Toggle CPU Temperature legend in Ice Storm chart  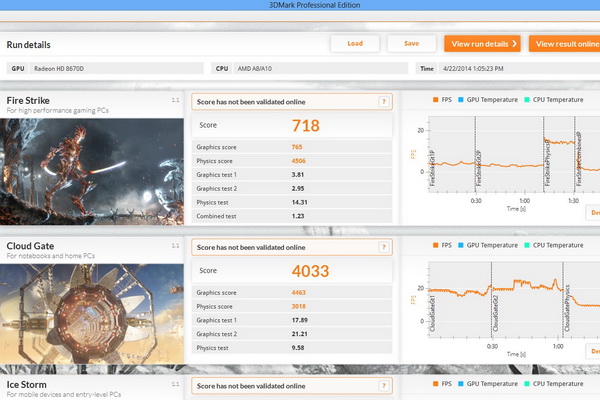coord(554,384)
